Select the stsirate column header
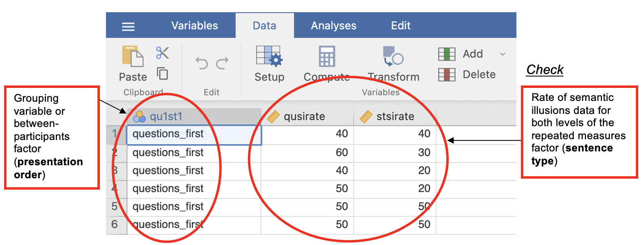Image resolution: width=644 pixels, height=245 pixels. (x=395, y=117)
